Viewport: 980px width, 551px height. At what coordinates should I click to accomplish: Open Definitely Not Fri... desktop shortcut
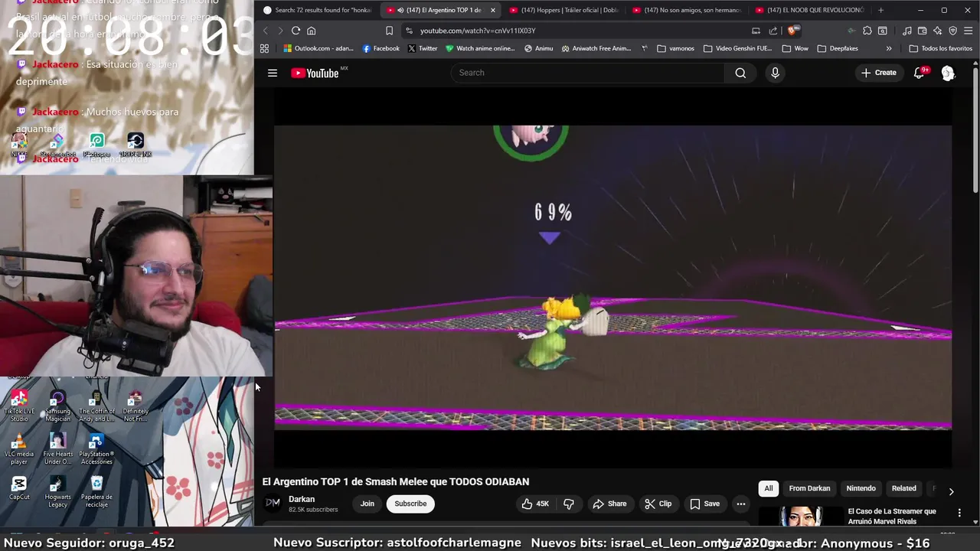[x=136, y=406]
